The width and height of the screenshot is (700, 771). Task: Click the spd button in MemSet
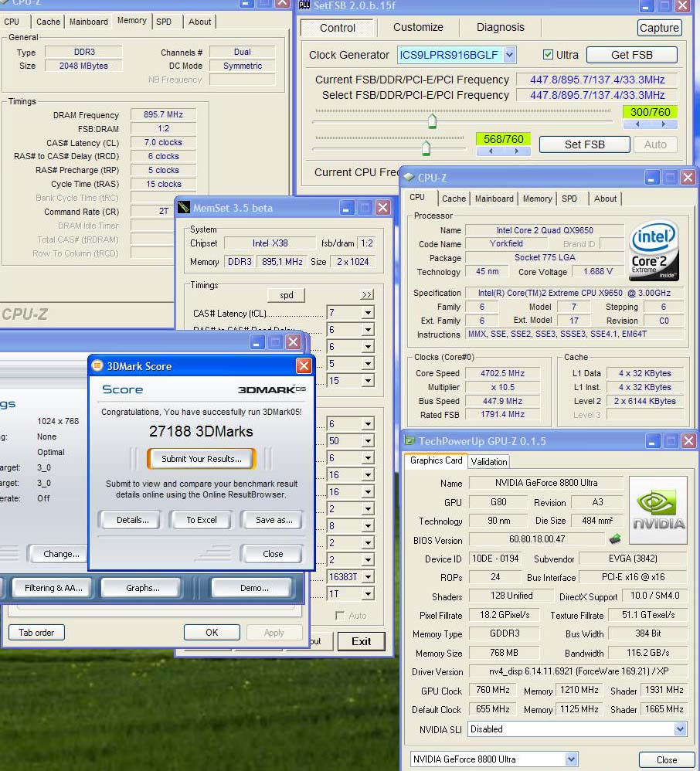click(287, 294)
